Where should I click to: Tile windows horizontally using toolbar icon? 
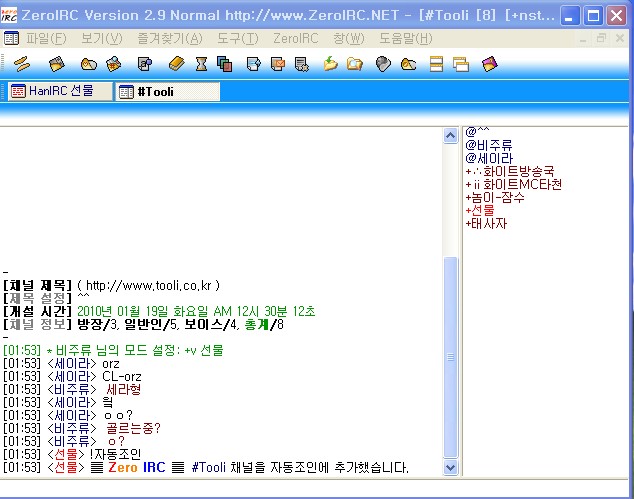(x=436, y=64)
